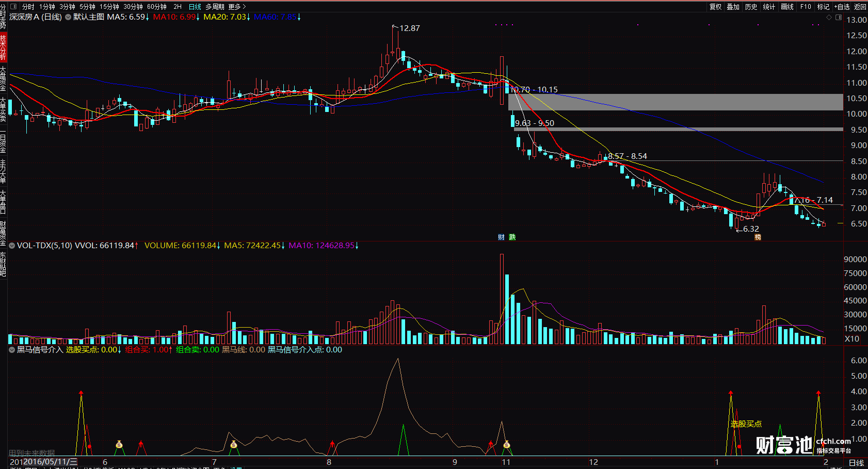
Task: Click the 10.70 - 10.15 gap label
Action: pyautogui.click(x=535, y=90)
